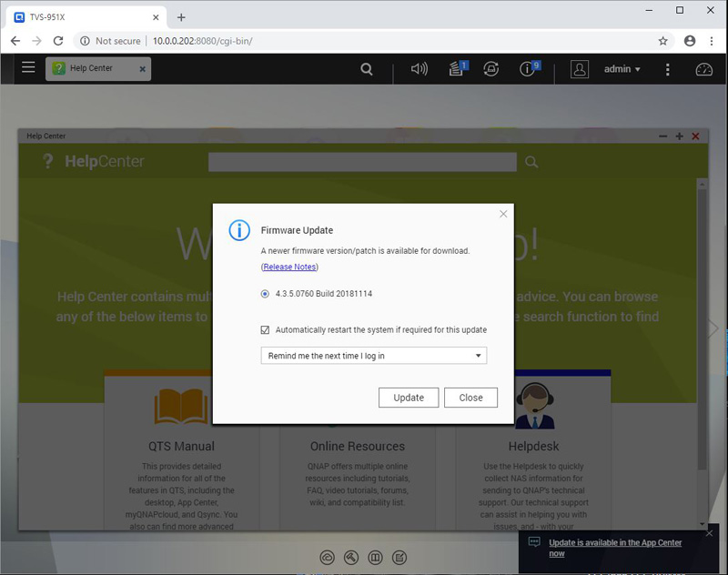Click the third desktop footer icon
The width and height of the screenshot is (728, 575).
coord(375,558)
